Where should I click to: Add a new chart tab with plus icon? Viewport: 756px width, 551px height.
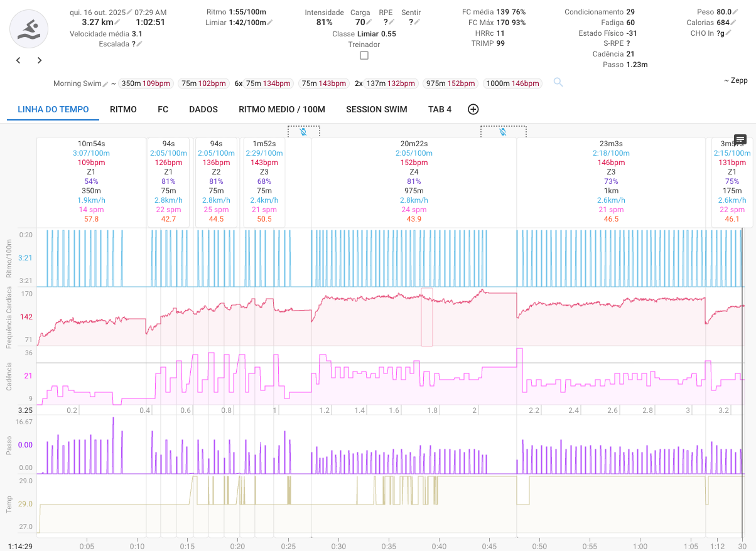coord(473,109)
